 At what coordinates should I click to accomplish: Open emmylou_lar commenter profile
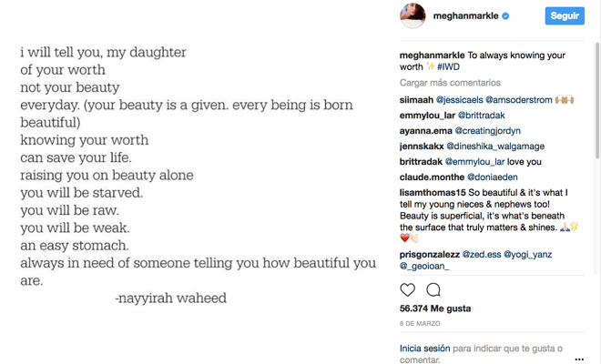point(428,115)
